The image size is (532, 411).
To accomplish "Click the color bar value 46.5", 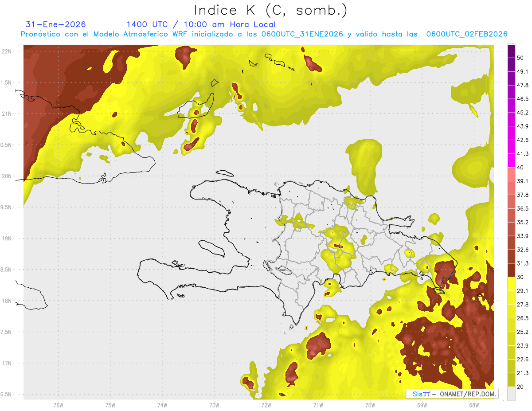I will coord(523,99).
